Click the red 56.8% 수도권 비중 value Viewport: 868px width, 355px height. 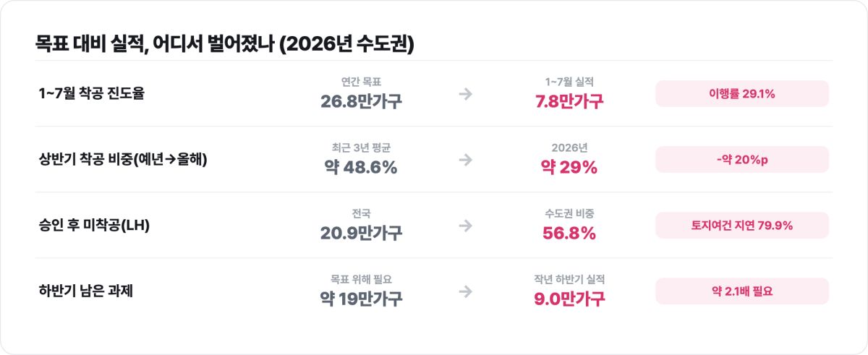tap(569, 233)
